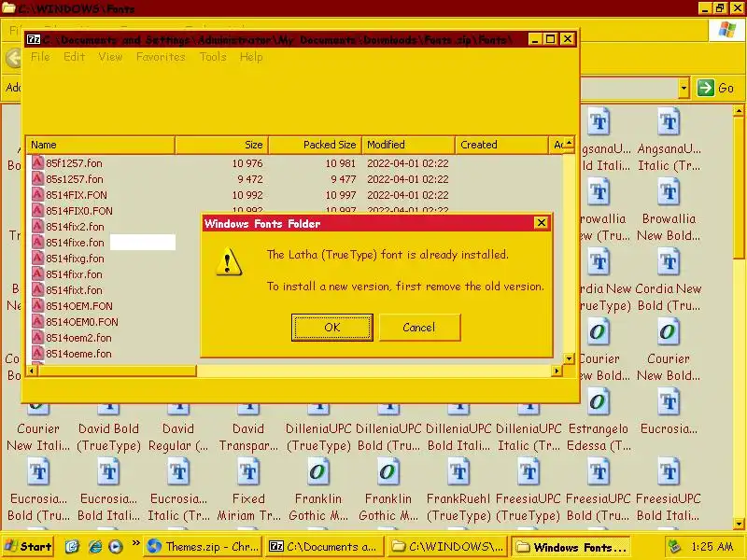Select rightmost Courier New Bold font icon
This screenshot has width=747, height=560.
[669, 332]
